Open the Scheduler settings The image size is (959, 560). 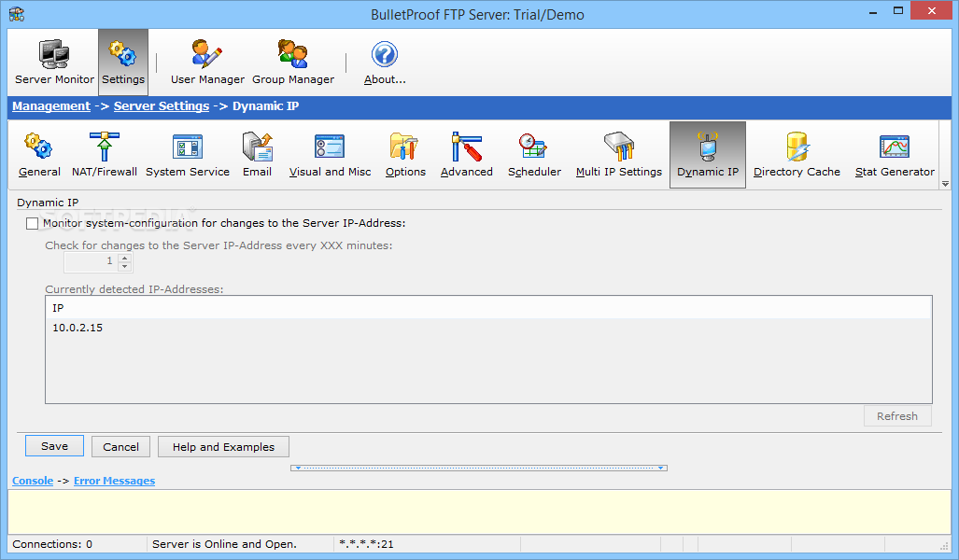[x=534, y=155]
